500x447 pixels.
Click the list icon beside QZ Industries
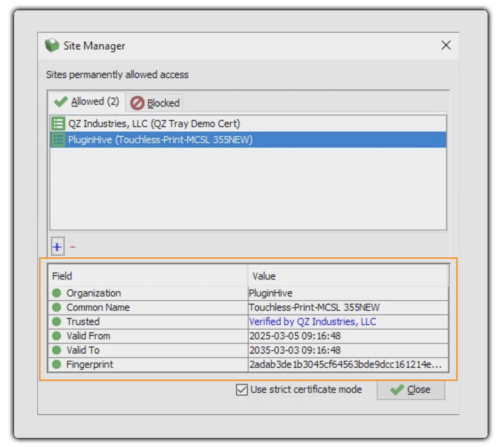point(58,124)
